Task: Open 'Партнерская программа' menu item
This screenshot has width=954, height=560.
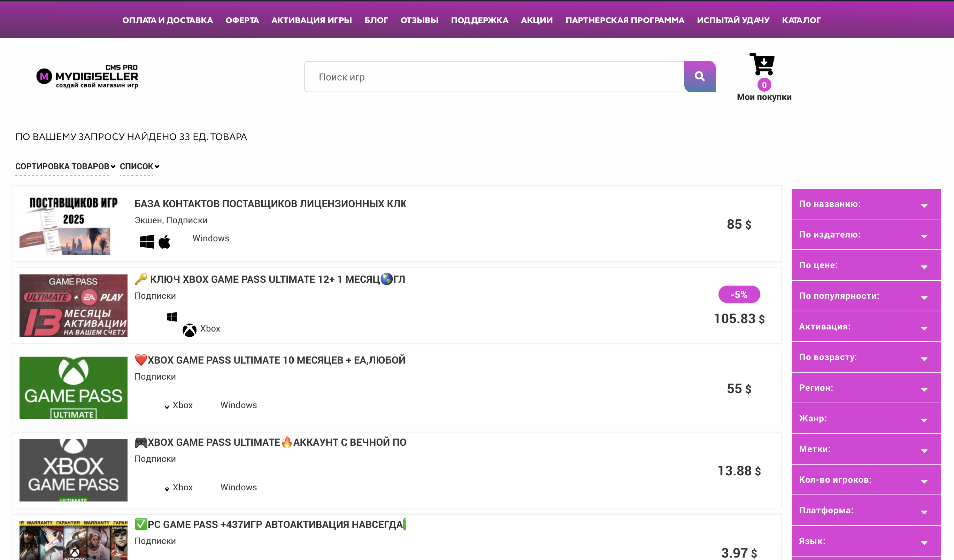Action: point(625,20)
